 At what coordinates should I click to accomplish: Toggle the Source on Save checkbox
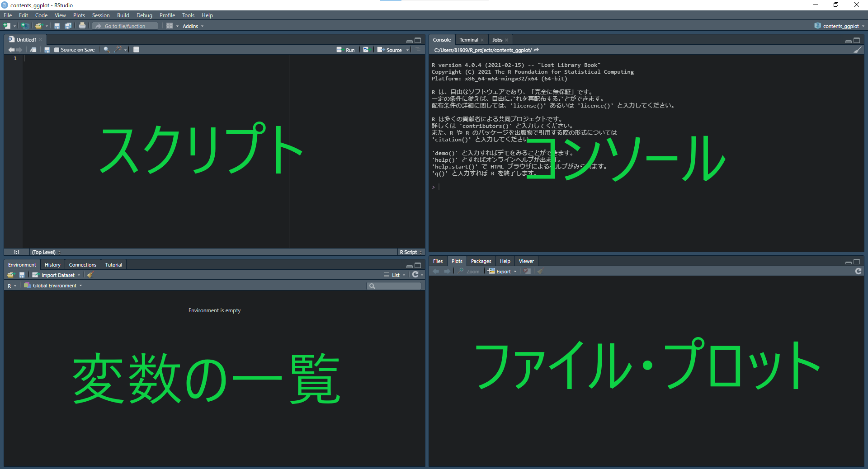[x=57, y=50]
